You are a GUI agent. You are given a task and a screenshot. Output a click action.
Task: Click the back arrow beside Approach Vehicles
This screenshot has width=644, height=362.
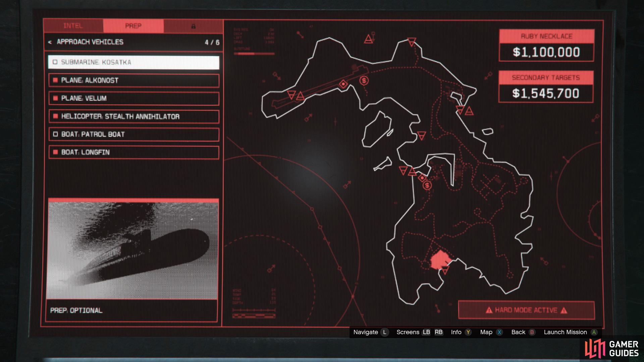[x=50, y=42]
